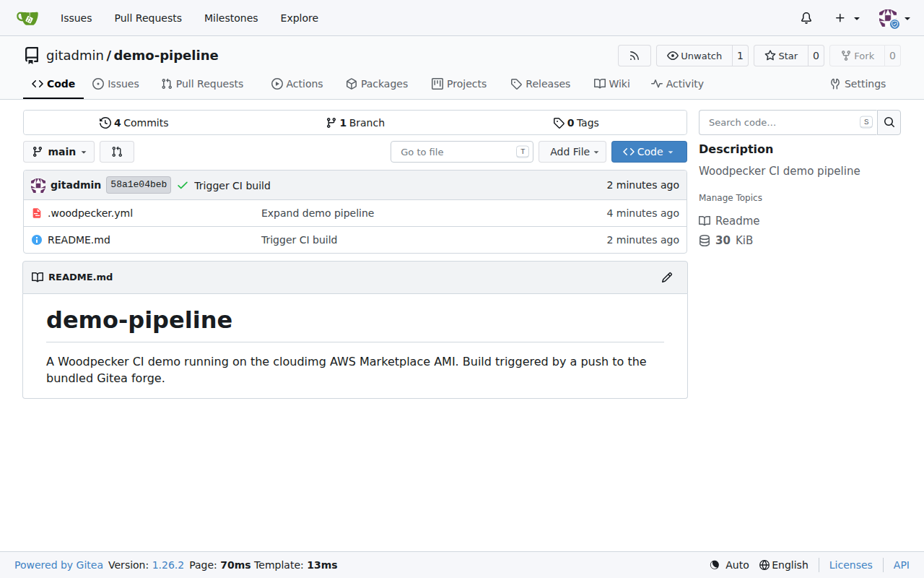Switch to the Releases tab
Image resolution: width=924 pixels, height=578 pixels.
pyautogui.click(x=540, y=84)
